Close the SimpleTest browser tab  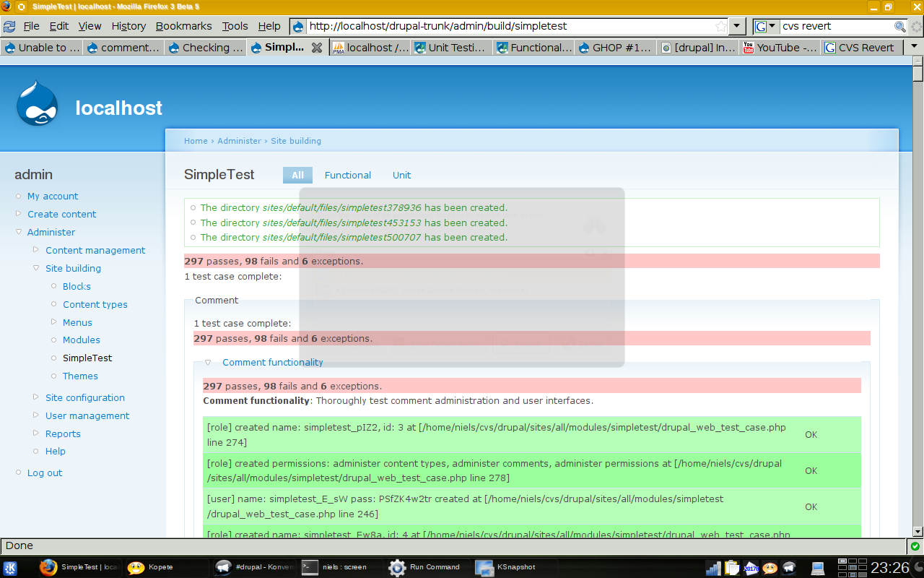click(x=316, y=48)
